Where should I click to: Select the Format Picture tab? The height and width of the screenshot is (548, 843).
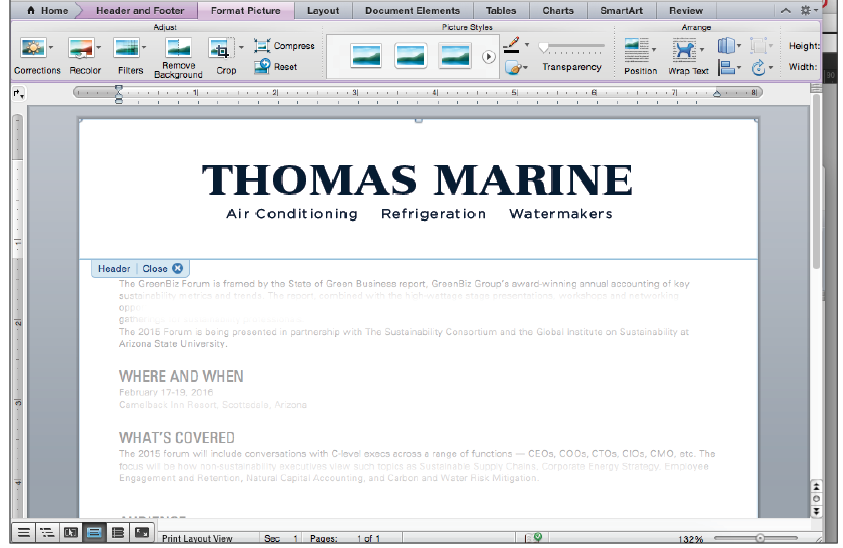pos(246,10)
